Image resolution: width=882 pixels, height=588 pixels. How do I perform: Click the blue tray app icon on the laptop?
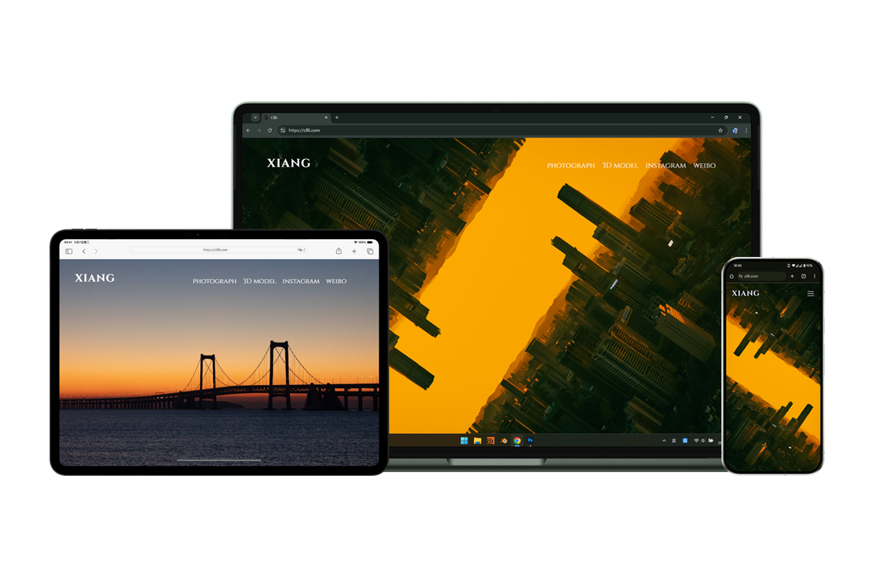[685, 440]
